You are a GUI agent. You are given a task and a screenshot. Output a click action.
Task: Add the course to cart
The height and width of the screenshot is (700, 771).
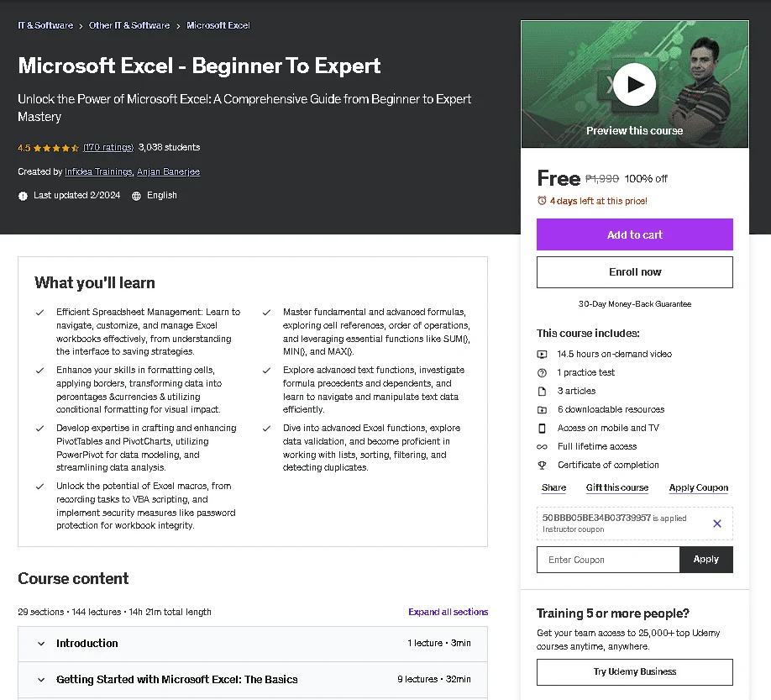pos(634,234)
